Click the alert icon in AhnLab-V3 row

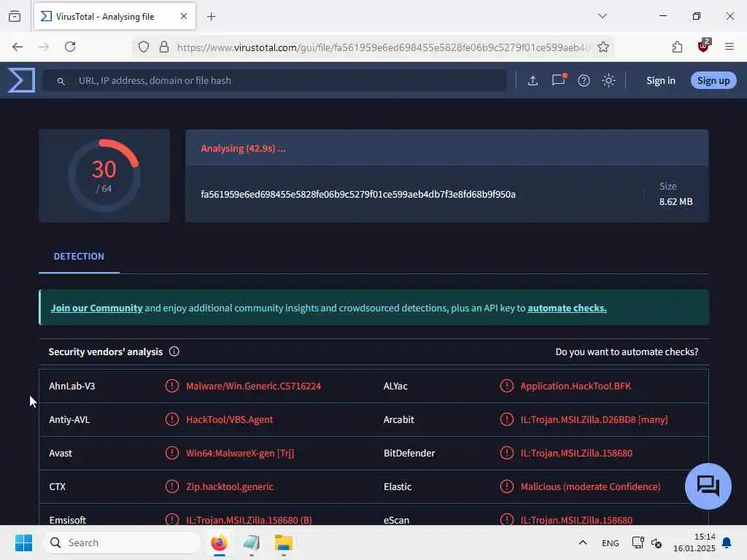pyautogui.click(x=172, y=386)
